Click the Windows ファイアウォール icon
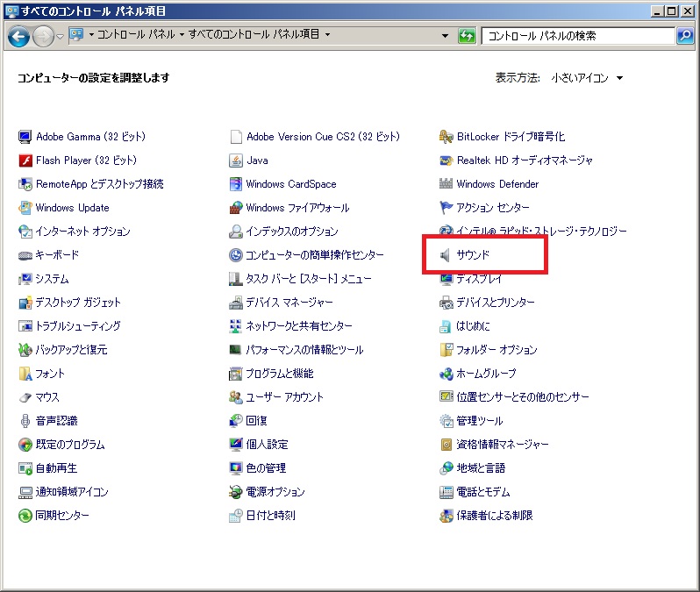This screenshot has width=700, height=592. (x=236, y=208)
